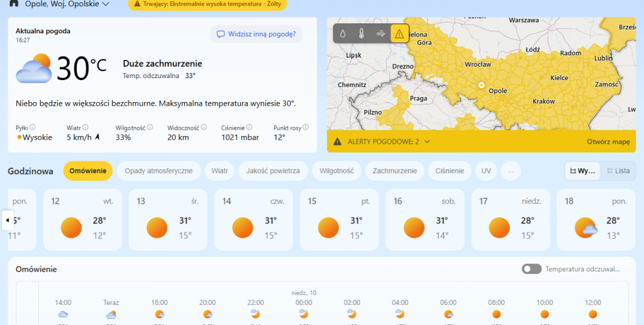Click the 5 km/h wind speed value
This screenshot has height=325, width=644.
pyautogui.click(x=79, y=137)
